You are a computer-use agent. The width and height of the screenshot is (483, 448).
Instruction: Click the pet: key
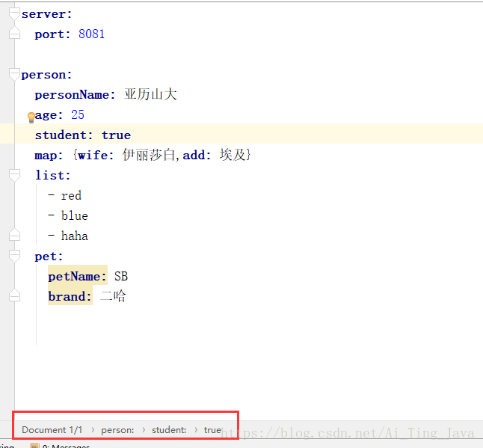click(x=49, y=257)
